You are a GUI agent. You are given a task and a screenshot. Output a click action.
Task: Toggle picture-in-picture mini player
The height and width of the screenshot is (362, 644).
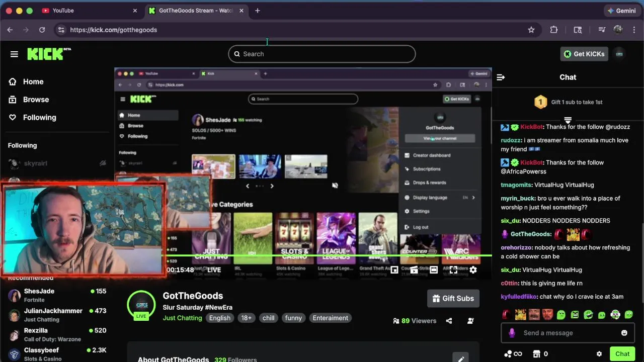(394, 270)
